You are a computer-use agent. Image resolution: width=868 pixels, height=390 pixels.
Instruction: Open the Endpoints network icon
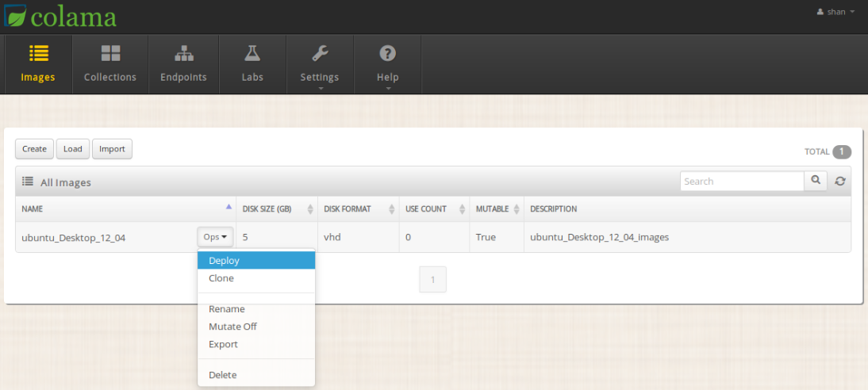coord(184,53)
